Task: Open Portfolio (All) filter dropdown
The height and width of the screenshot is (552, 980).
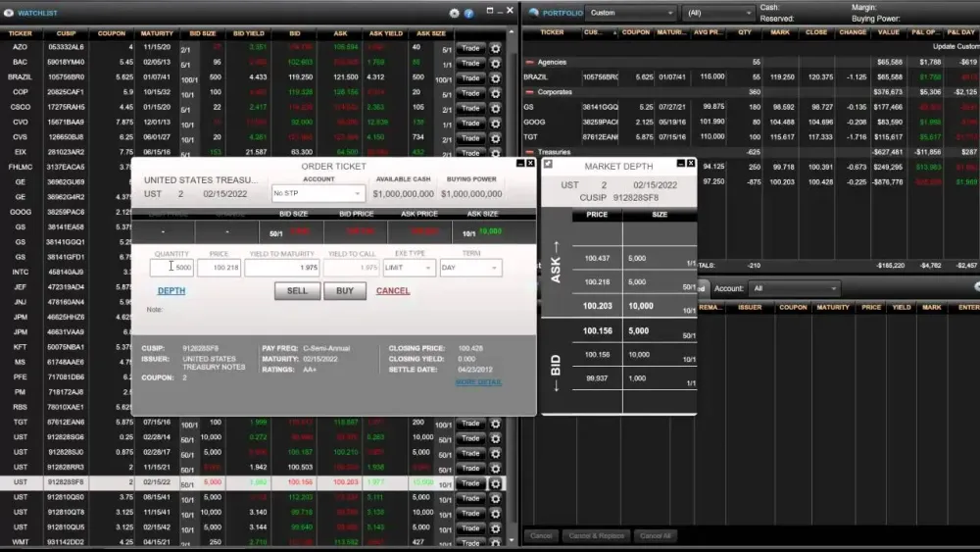Action: [718, 13]
